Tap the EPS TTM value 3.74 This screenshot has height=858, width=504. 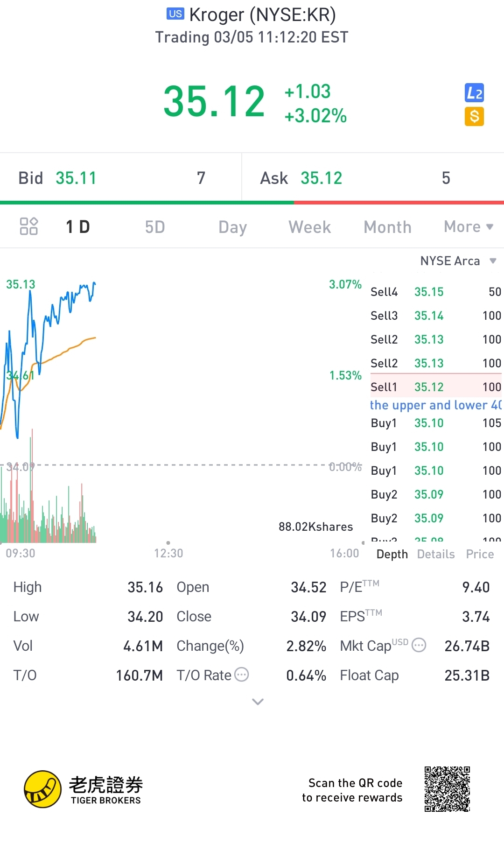pos(476,616)
